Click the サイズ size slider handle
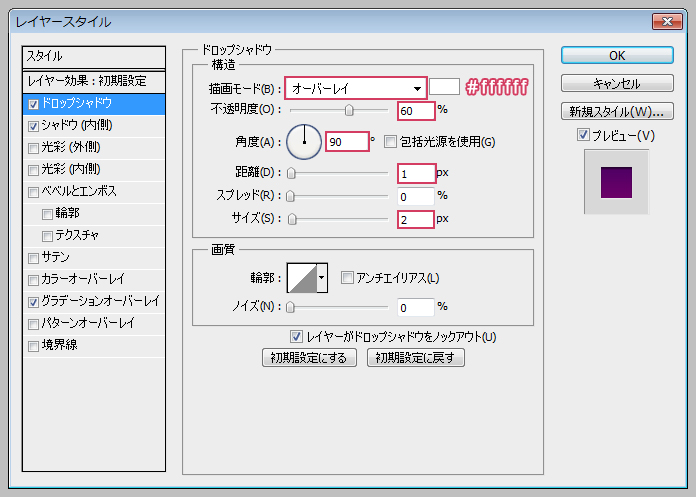Viewport: 696px width, 497px height. pos(292,219)
